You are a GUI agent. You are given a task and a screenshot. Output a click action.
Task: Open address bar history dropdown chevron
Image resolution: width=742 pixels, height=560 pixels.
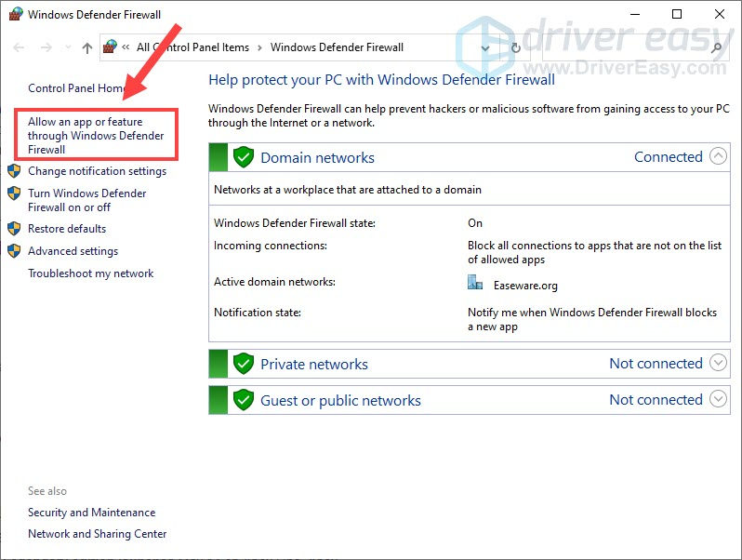point(485,47)
